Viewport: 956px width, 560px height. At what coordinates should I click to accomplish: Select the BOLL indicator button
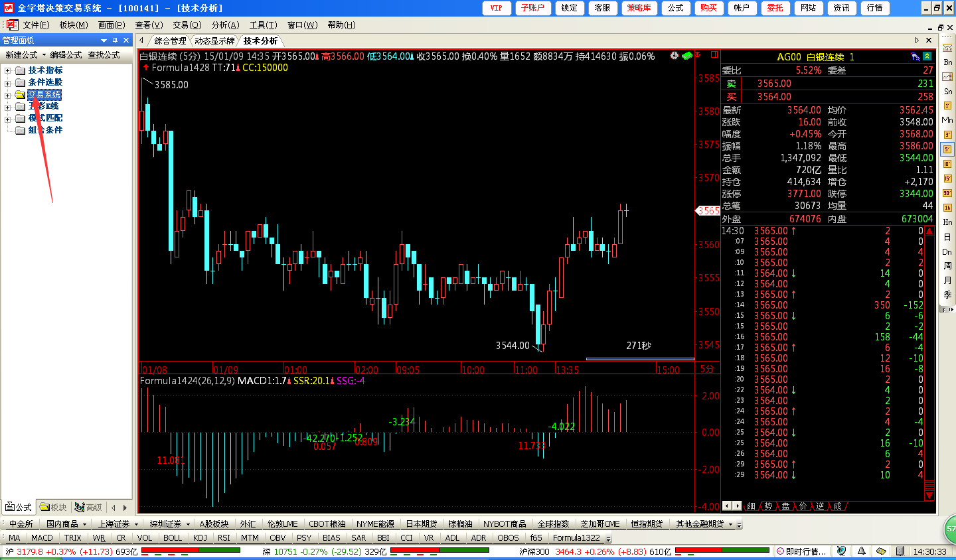173,538
